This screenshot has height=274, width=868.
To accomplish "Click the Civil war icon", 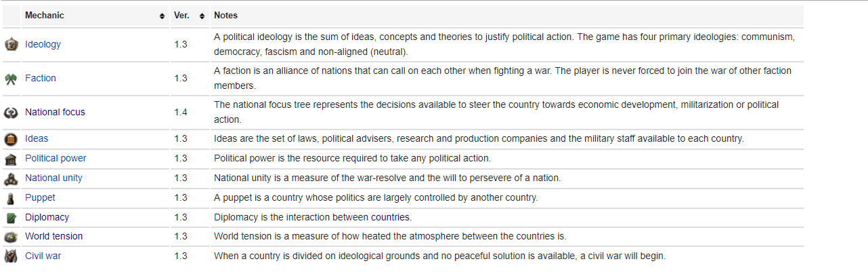I will [11, 256].
